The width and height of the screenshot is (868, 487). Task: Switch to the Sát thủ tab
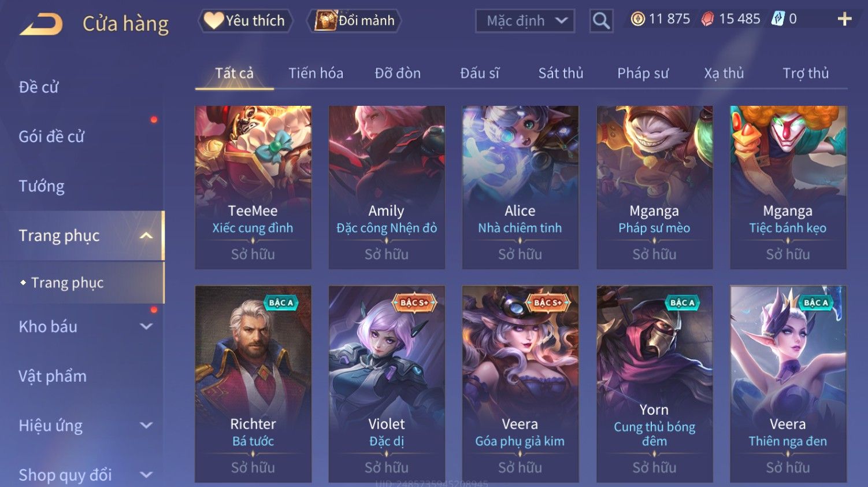click(x=561, y=73)
